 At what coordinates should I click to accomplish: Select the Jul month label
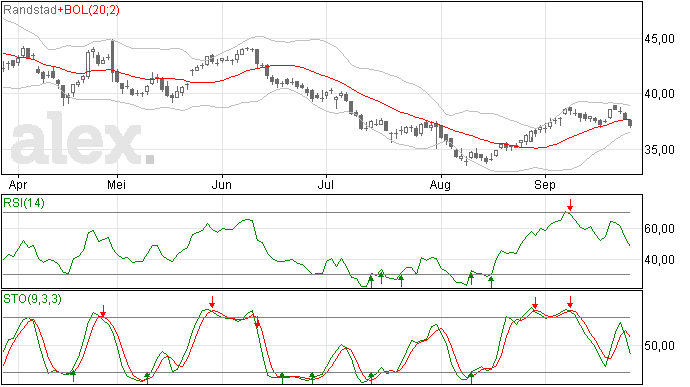(326, 184)
